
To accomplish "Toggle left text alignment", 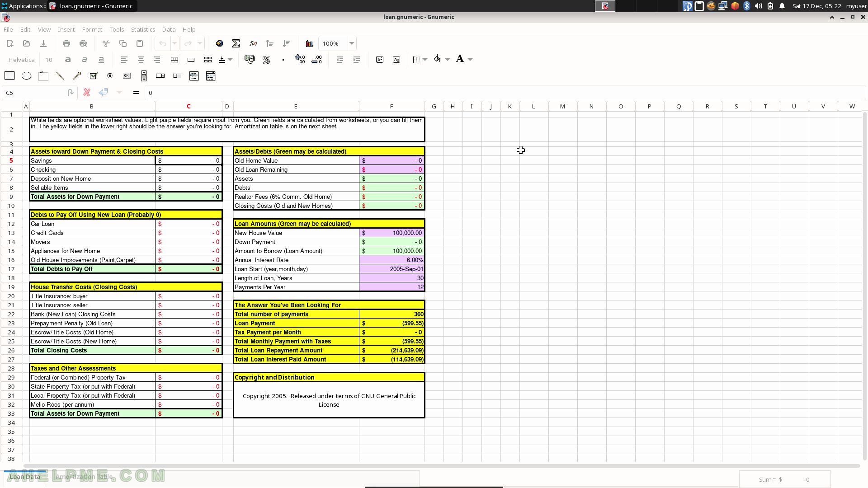I will 124,60.
